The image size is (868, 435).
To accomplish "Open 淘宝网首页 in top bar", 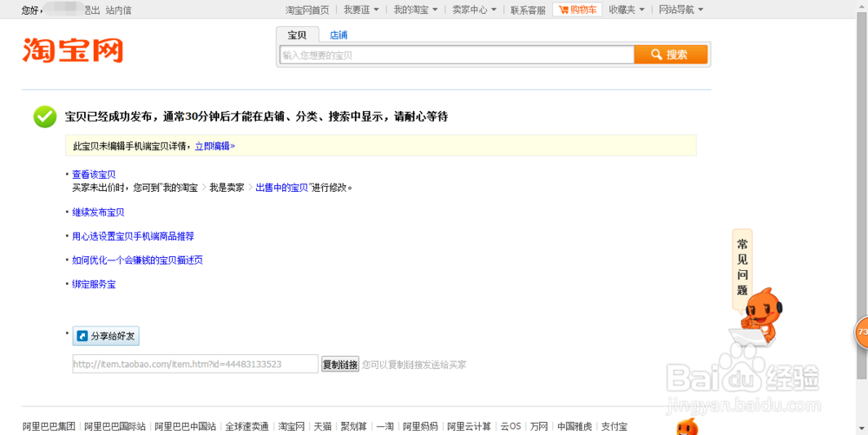I will tap(307, 10).
